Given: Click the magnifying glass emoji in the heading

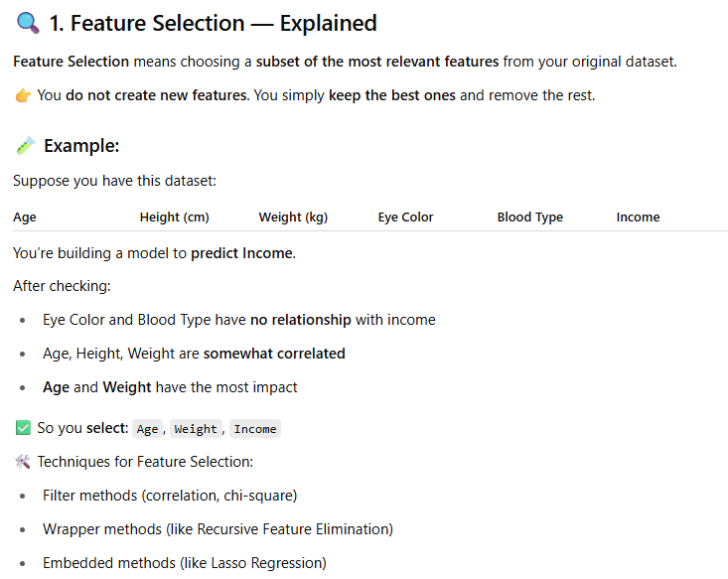Looking at the screenshot, I should coord(28,22).
